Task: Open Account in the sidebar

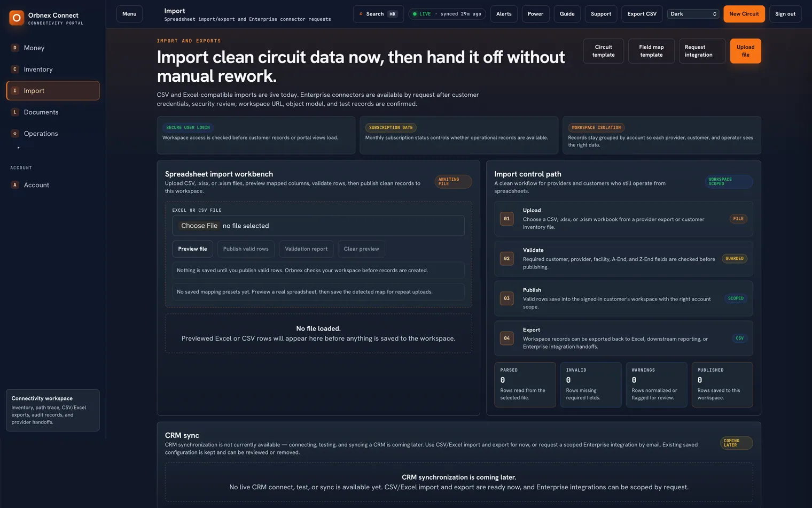Action: tap(53, 184)
